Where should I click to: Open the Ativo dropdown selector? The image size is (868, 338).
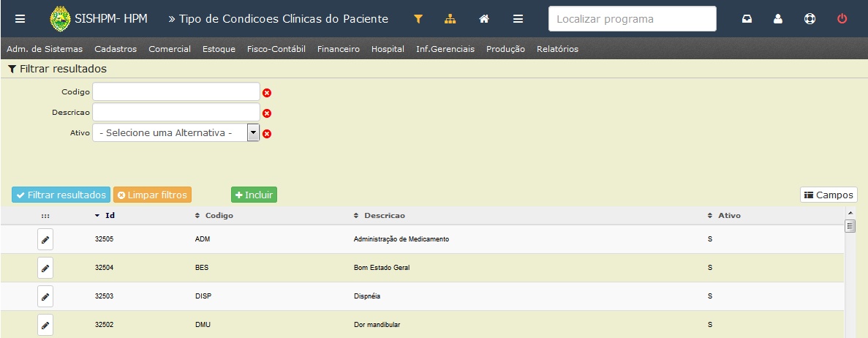[176, 133]
